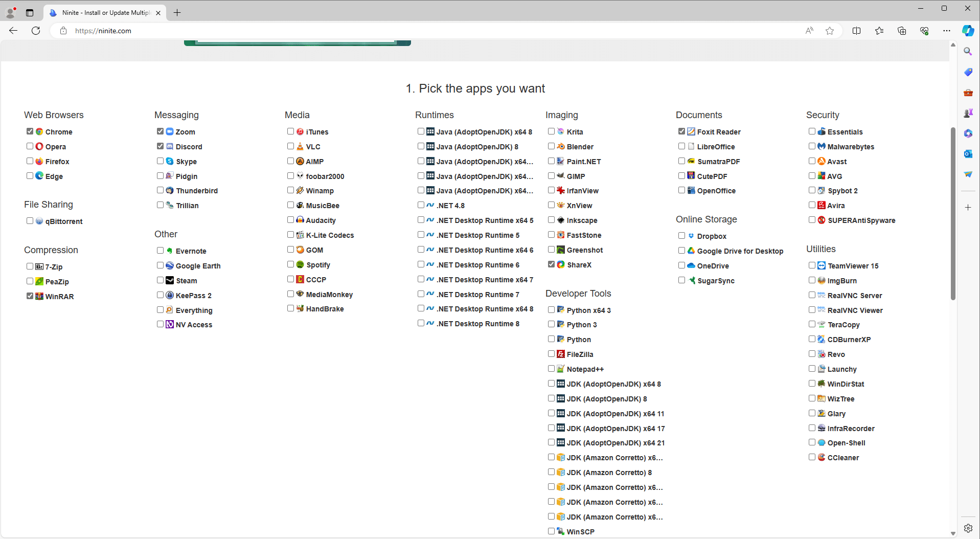The height and width of the screenshot is (539, 980).
Task: Click the qBittorrent label
Action: (64, 221)
